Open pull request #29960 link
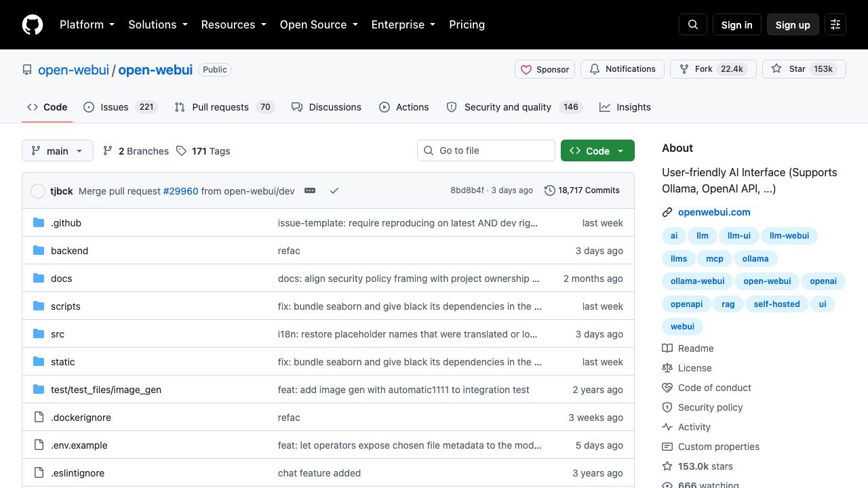868x488 pixels. 180,191
